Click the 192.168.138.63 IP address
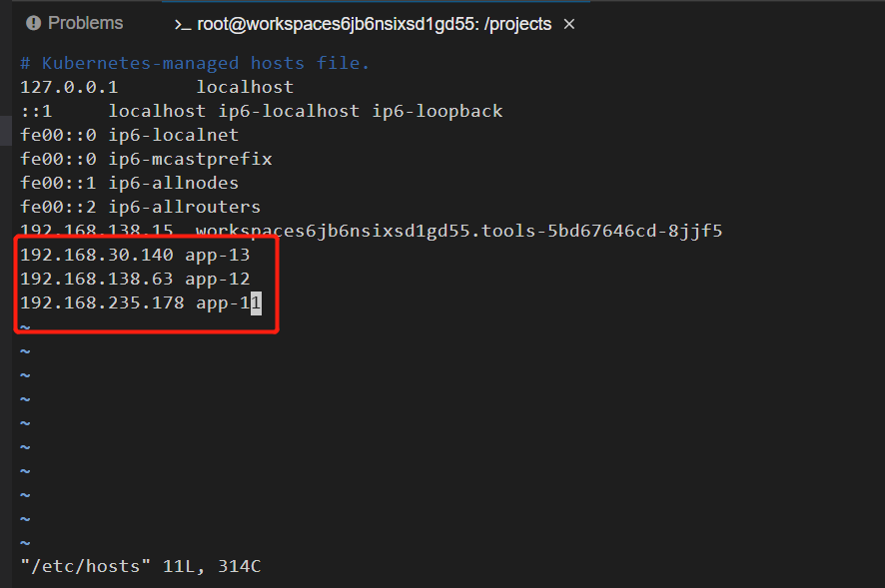The width and height of the screenshot is (885, 588). pyautogui.click(x=97, y=279)
